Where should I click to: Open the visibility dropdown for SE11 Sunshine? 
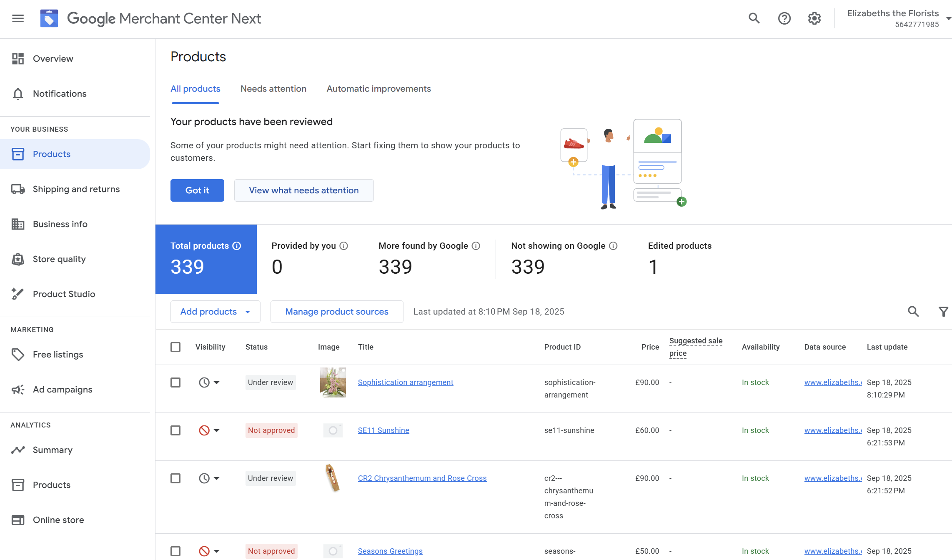[216, 430]
